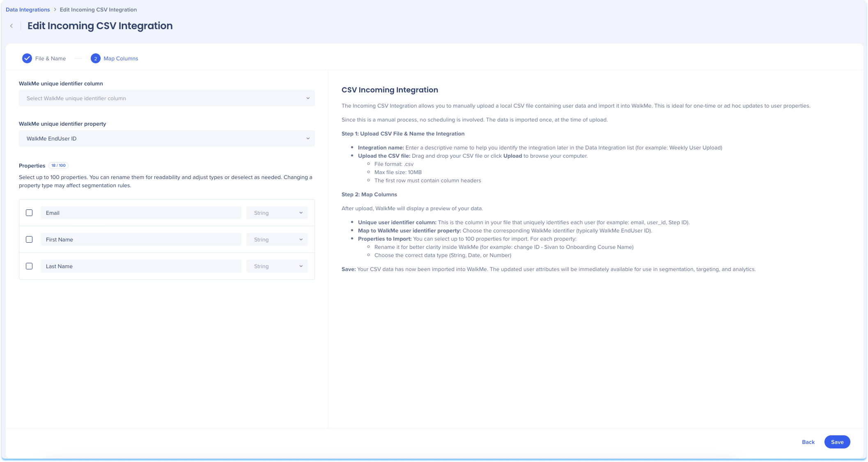Click the Edit Incoming CSV Integration breadcrumb text

click(98, 9)
